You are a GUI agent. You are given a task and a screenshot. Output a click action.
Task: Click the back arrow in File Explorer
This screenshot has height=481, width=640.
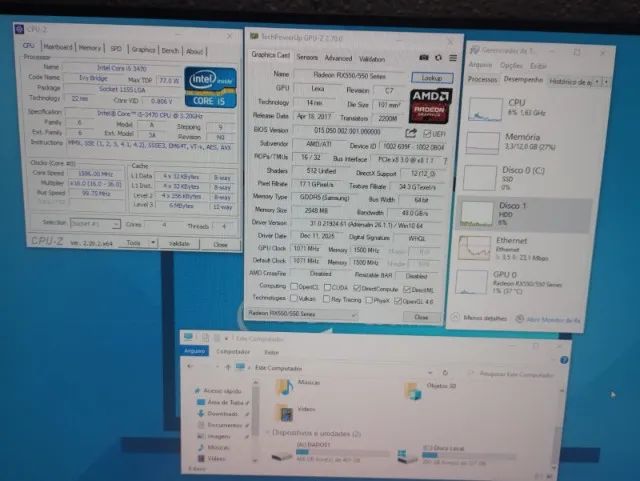[x=190, y=366]
